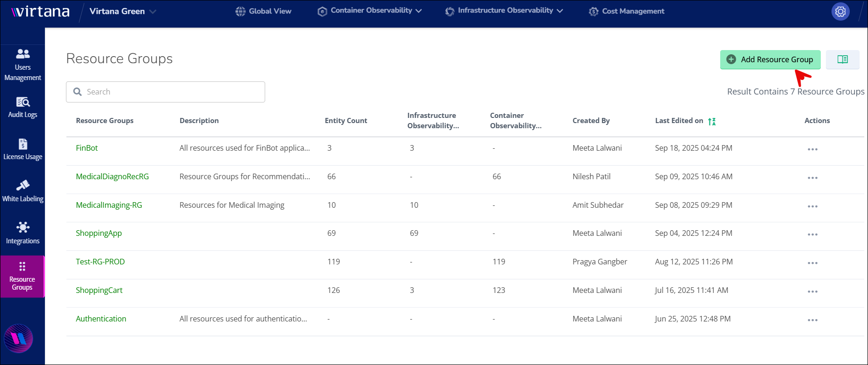Open Integrations from sidebar
868x365 pixels.
click(x=22, y=233)
